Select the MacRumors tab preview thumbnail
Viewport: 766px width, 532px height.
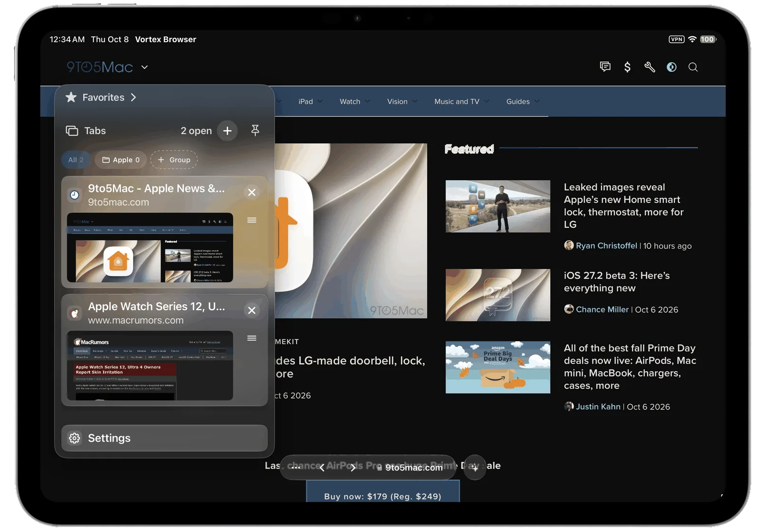coord(150,366)
